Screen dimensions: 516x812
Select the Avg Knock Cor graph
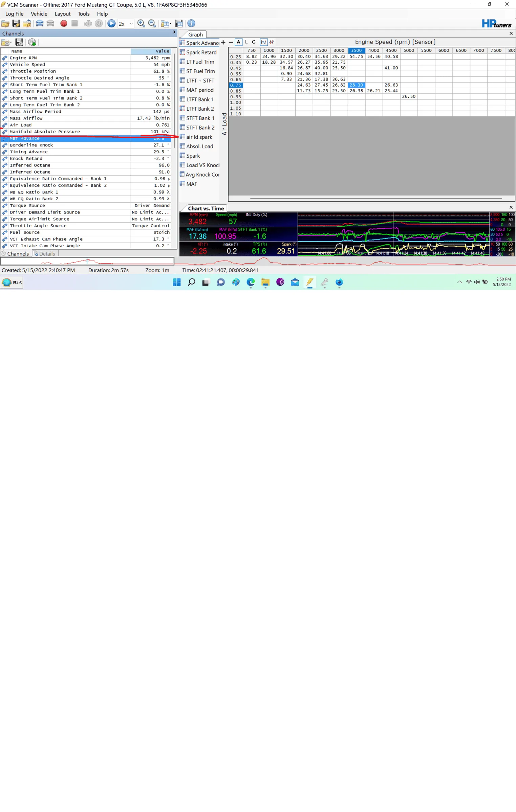coord(200,175)
